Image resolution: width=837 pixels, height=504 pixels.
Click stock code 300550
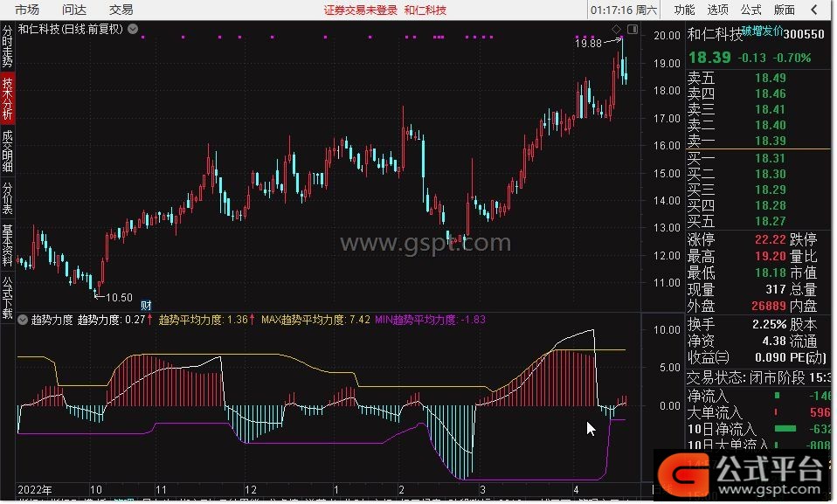[x=804, y=34]
